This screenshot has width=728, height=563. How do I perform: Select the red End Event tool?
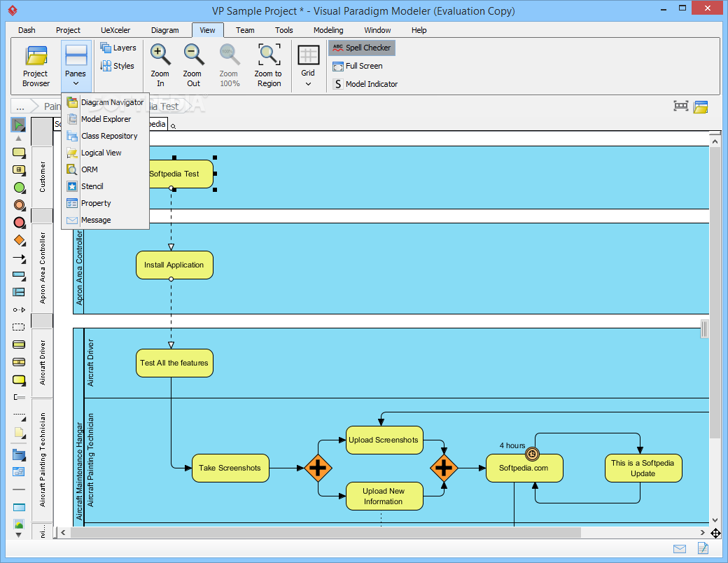(19, 223)
